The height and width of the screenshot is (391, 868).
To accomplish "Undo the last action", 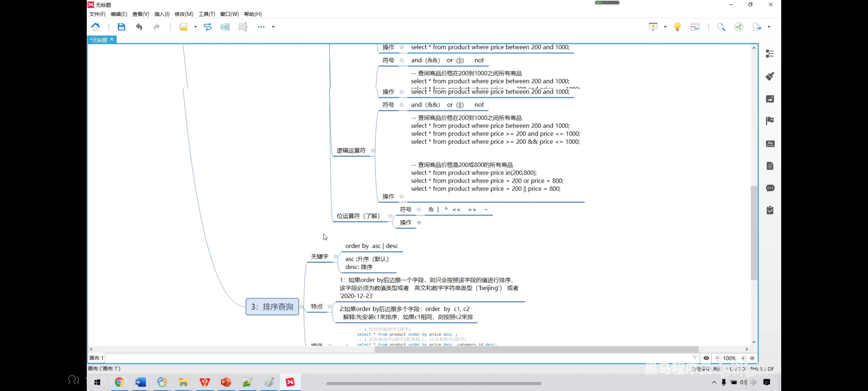I will [x=139, y=27].
